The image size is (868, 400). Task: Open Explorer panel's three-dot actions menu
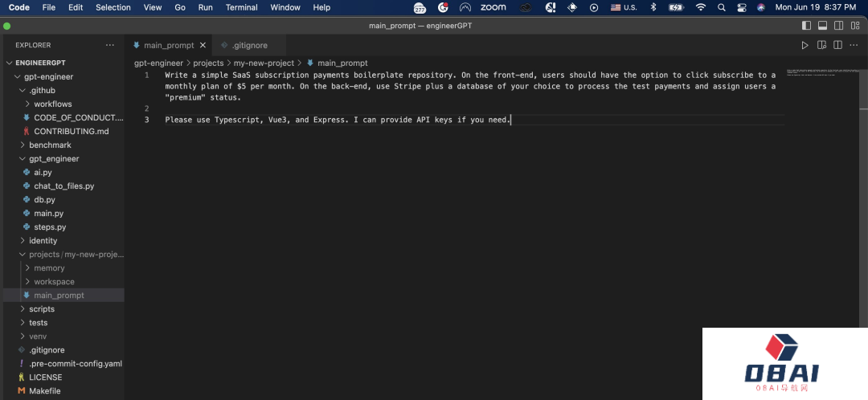tap(110, 46)
